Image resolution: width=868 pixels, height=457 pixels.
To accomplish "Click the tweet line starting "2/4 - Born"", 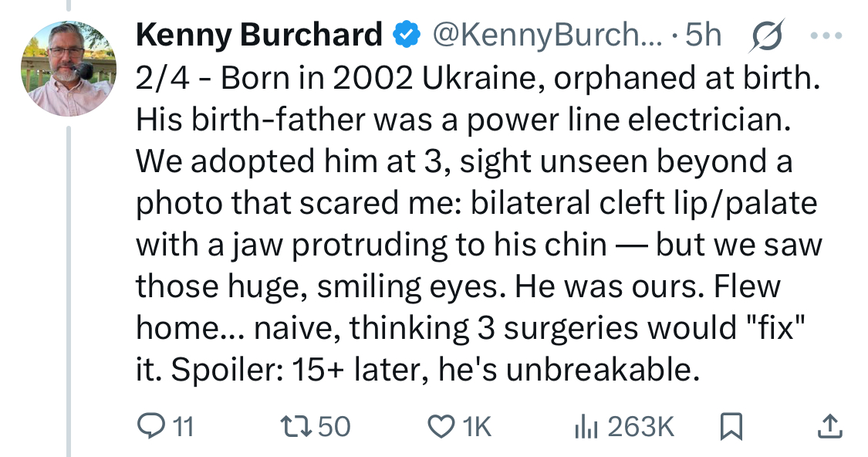I will (475, 78).
